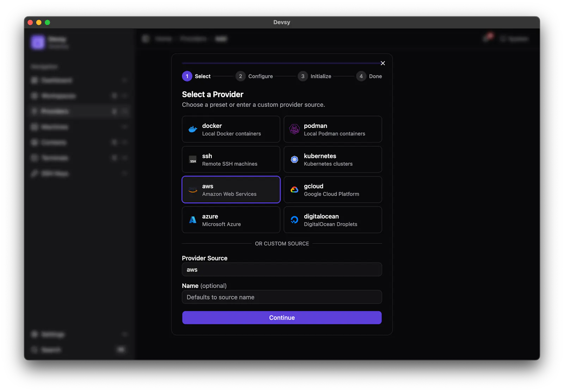Viewport: 564px width, 392px height.
Task: Go to step 3 Initialize
Action: [314, 76]
